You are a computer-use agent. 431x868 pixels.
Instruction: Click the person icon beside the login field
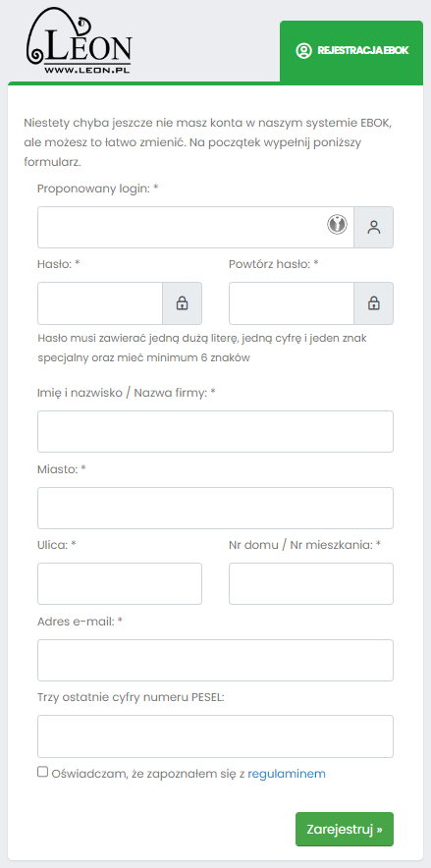coord(374,228)
